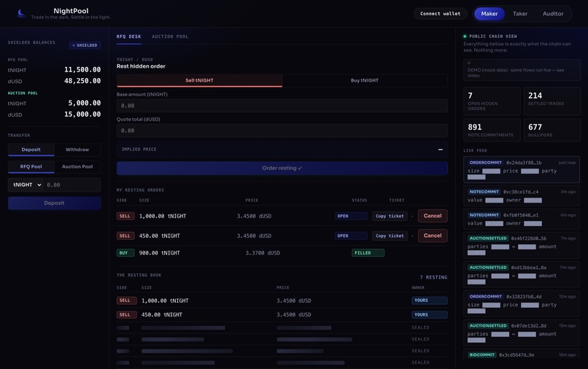The width and height of the screenshot is (588, 369).
Task: Click the 677 Nullifiers stat card
Action: 552,130
